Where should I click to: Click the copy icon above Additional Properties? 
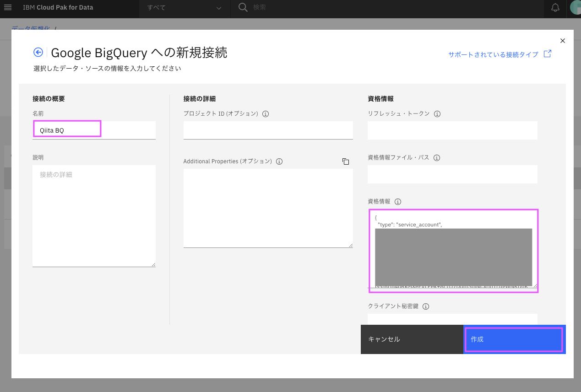[x=346, y=161]
